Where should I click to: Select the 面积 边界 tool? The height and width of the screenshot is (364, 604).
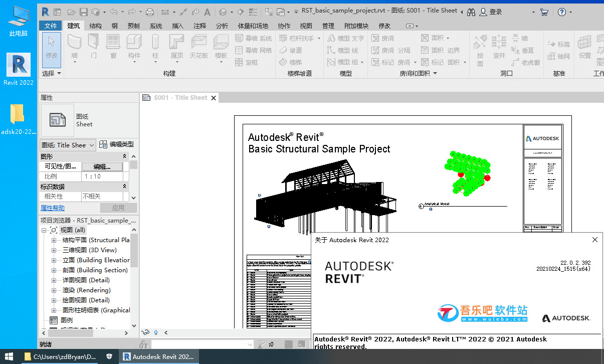440,50
